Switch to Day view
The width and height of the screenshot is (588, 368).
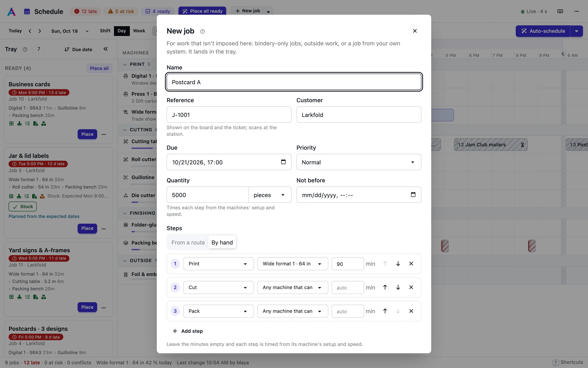pos(122,31)
